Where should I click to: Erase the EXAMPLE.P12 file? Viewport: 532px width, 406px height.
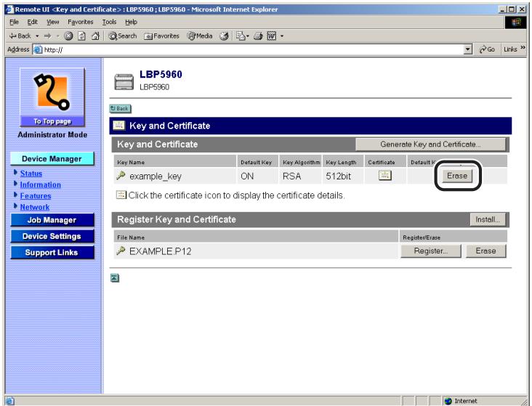pos(486,251)
